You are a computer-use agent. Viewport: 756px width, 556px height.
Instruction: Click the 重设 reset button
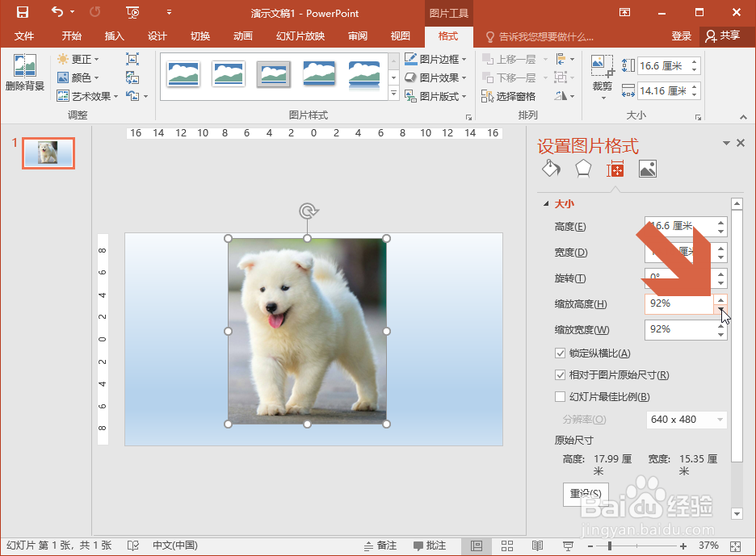pos(585,493)
